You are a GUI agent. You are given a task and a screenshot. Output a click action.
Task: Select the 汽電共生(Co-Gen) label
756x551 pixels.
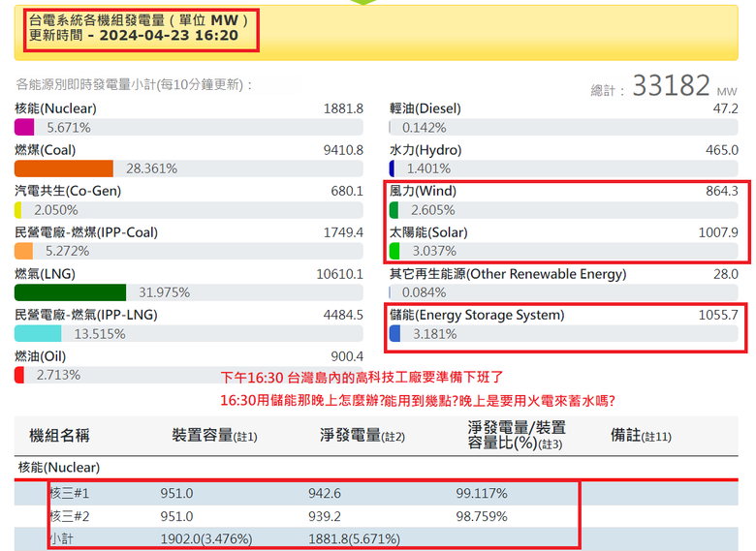click(x=68, y=191)
